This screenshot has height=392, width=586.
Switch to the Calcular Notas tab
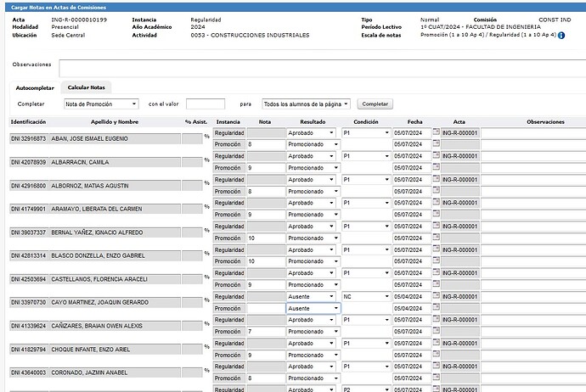[87, 87]
